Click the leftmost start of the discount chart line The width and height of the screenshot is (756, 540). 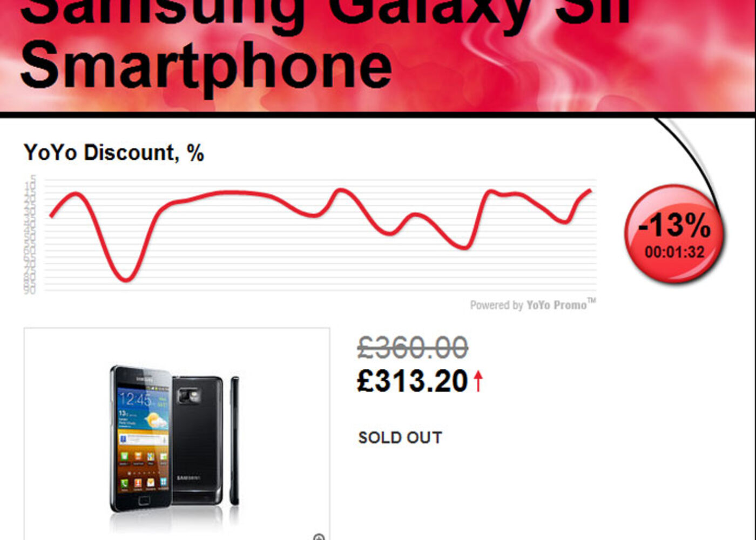(x=51, y=215)
